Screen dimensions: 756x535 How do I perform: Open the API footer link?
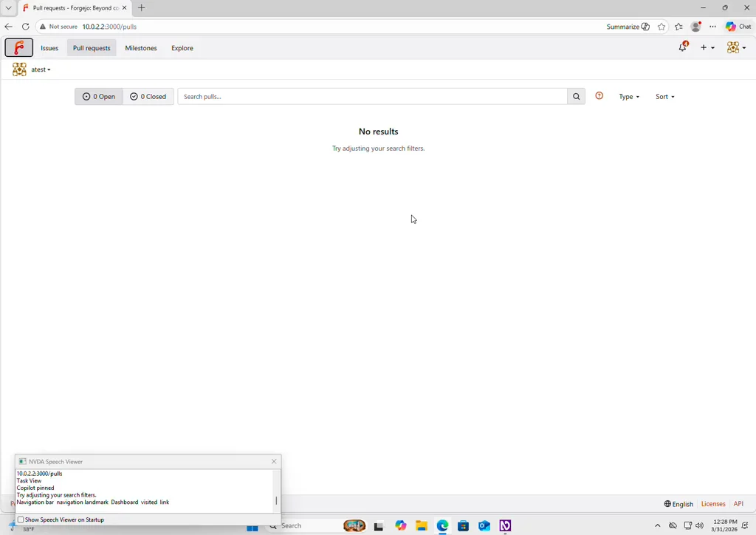pyautogui.click(x=738, y=504)
